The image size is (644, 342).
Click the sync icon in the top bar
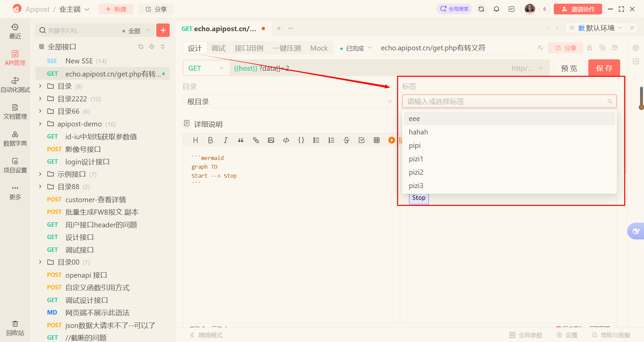(481, 9)
